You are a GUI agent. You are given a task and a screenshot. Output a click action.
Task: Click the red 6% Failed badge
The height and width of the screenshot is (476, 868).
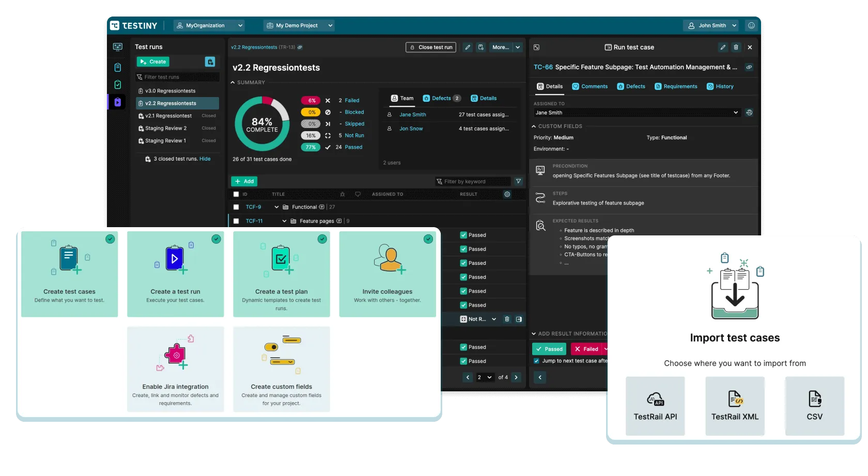tap(312, 101)
